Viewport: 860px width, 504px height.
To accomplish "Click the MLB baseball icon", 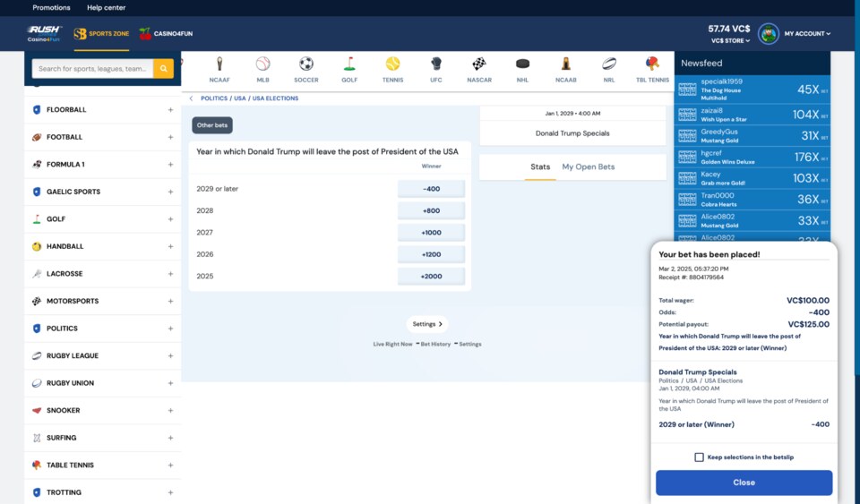I will (x=262, y=64).
